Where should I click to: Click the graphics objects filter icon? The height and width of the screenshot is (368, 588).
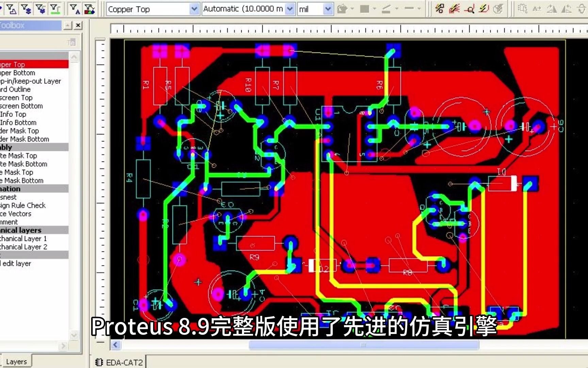click(x=90, y=9)
